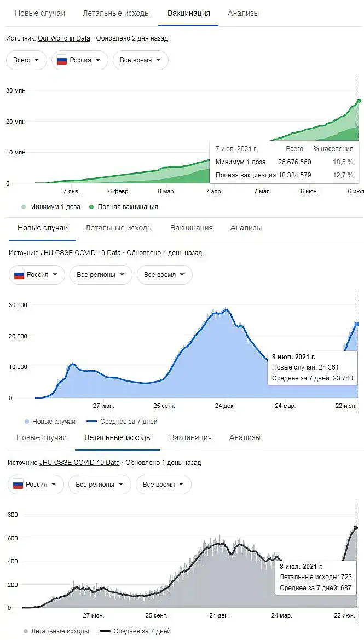364x640 pixels.
Task: Expand 'Все регионы' dropdown above the new cases chart
Action: coord(101,275)
